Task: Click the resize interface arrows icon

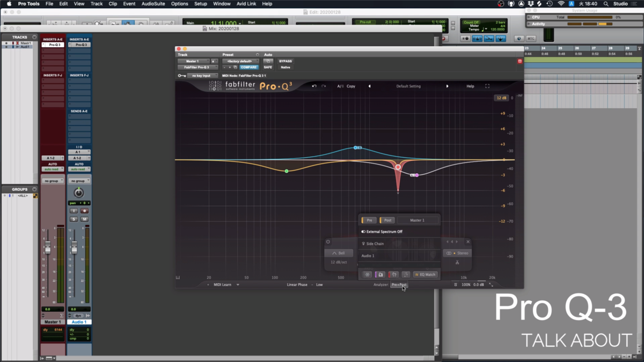Action: 491,285
